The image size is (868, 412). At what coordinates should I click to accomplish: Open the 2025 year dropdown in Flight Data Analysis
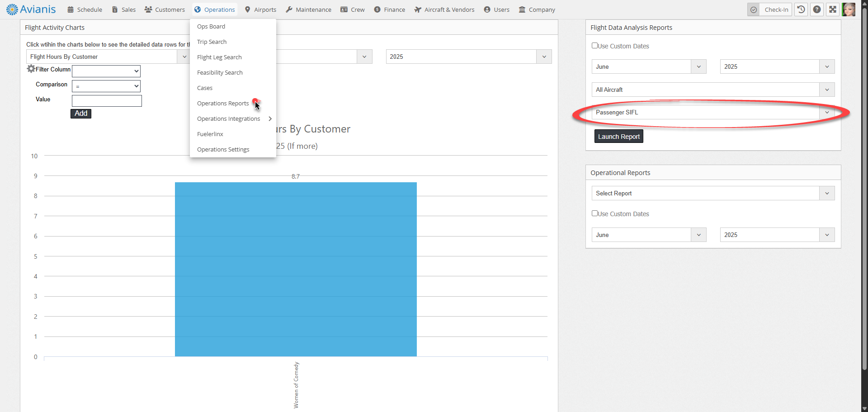(x=777, y=66)
